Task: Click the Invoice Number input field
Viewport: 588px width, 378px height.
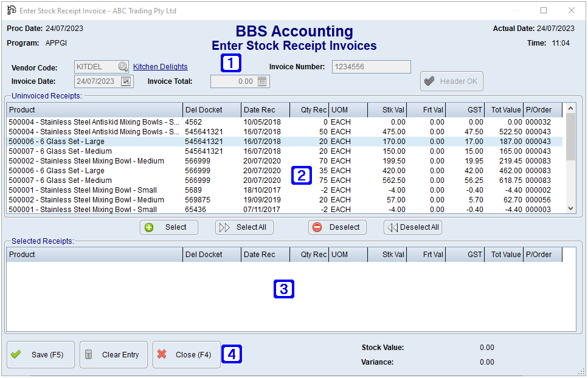Action: click(371, 67)
